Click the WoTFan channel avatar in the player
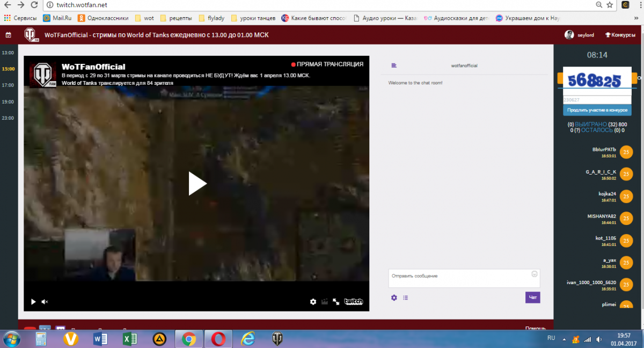Image resolution: width=644 pixels, height=348 pixels. (43, 75)
